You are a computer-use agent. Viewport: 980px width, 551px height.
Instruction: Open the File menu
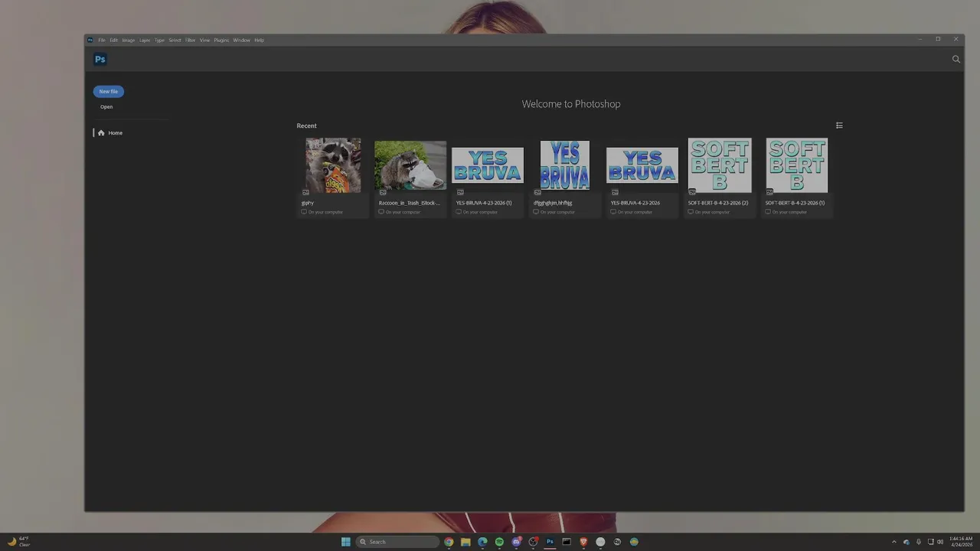click(101, 40)
